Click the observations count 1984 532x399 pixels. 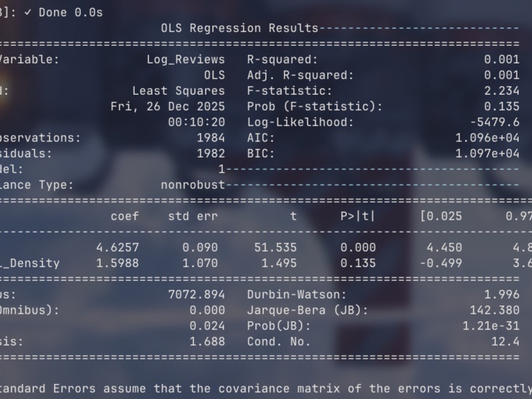point(211,138)
